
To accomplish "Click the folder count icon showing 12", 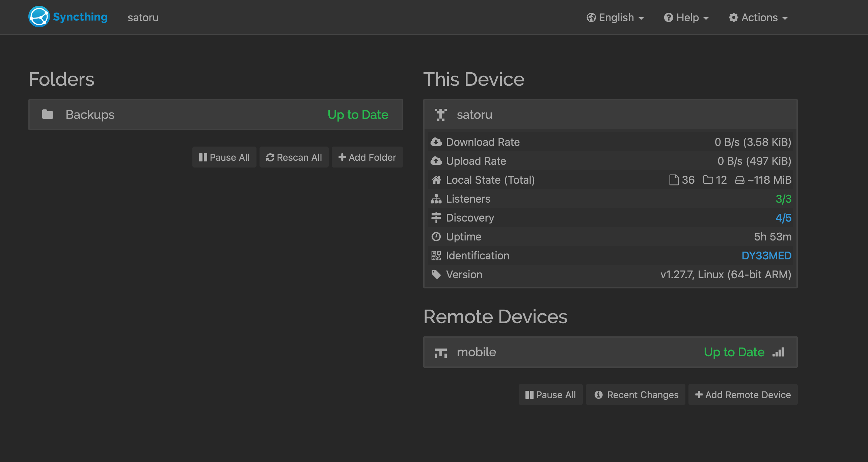I will pyautogui.click(x=708, y=180).
